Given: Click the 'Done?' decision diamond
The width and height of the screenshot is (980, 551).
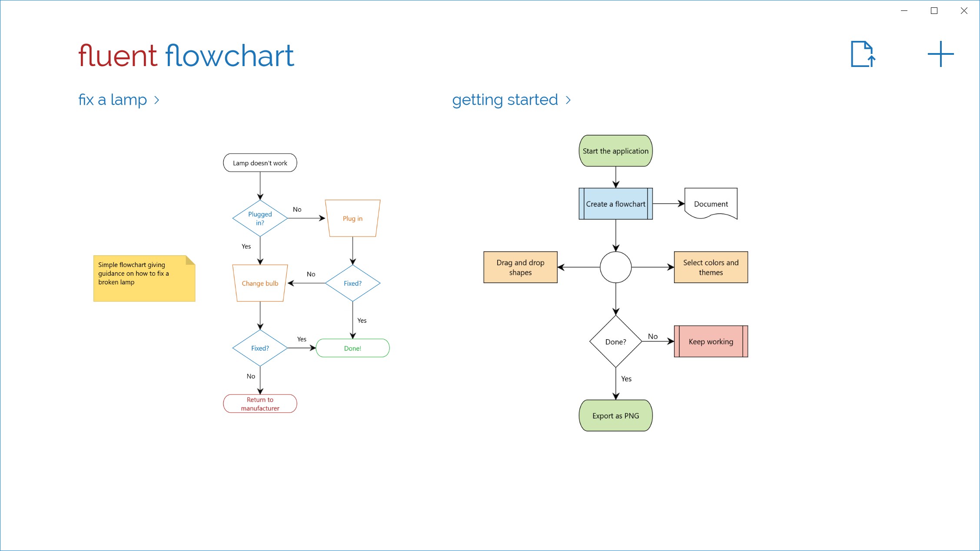Looking at the screenshot, I should click(615, 341).
